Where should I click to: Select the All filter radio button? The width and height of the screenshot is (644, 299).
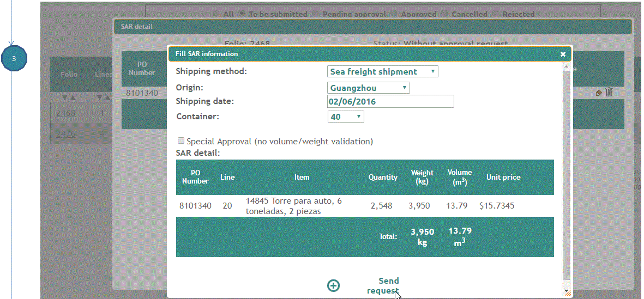click(x=216, y=14)
